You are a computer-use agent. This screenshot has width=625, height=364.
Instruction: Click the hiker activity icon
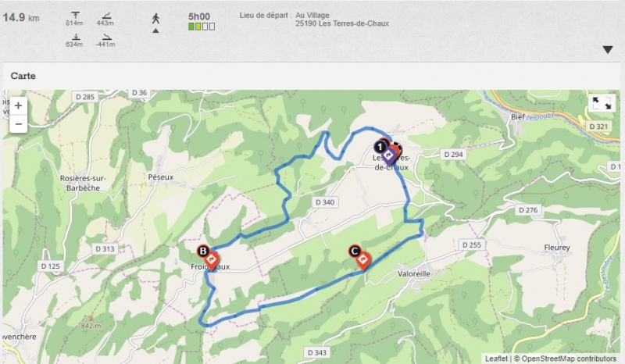click(x=155, y=18)
